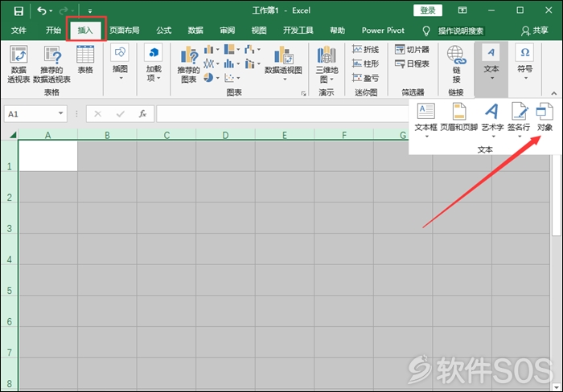Undo the last action
The image size is (563, 392).
pos(42,10)
